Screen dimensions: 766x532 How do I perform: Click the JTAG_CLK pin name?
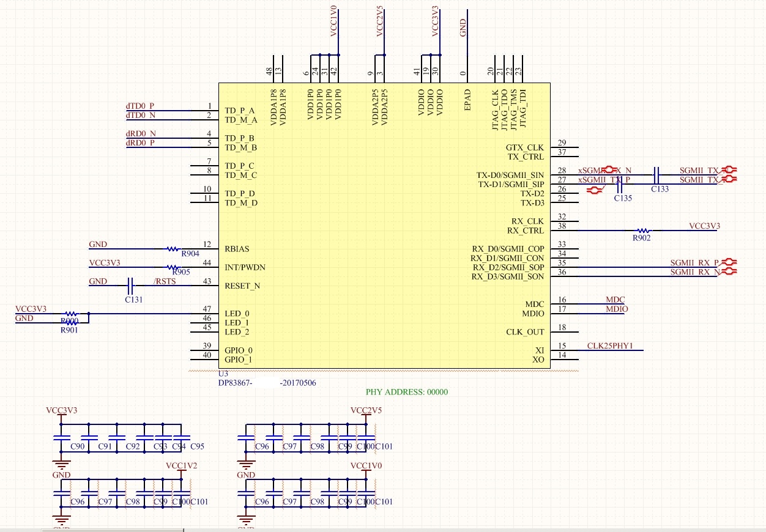[x=496, y=109]
